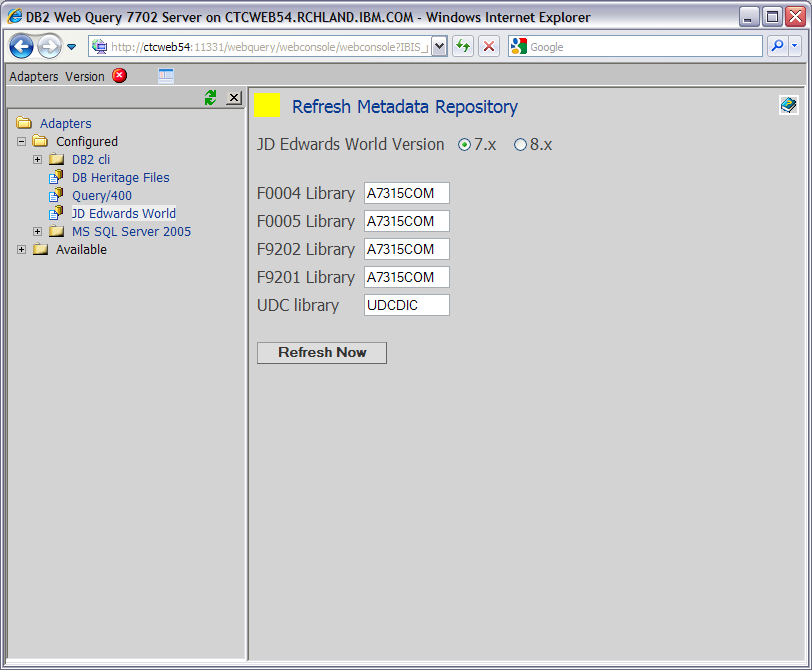This screenshot has width=812, height=670.
Task: Collapse the Configured folder node
Action: pyautogui.click(x=21, y=141)
